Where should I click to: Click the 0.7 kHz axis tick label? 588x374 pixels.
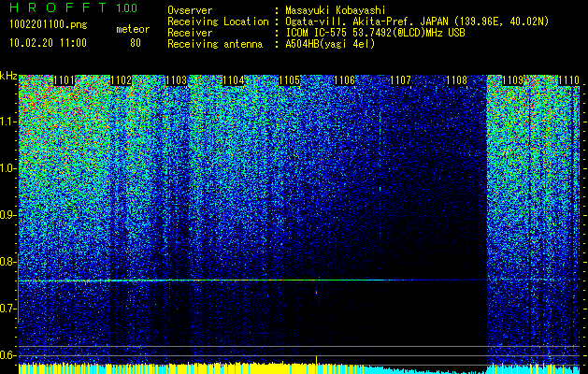coord(7,309)
